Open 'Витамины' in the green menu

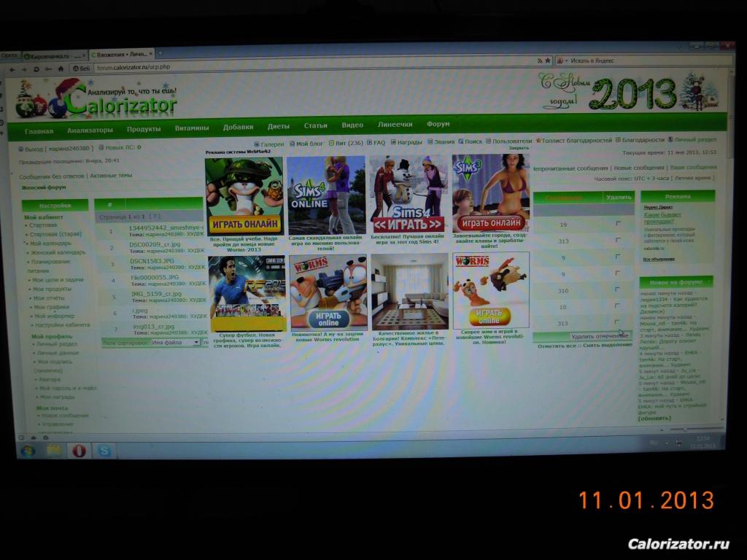coord(192,128)
